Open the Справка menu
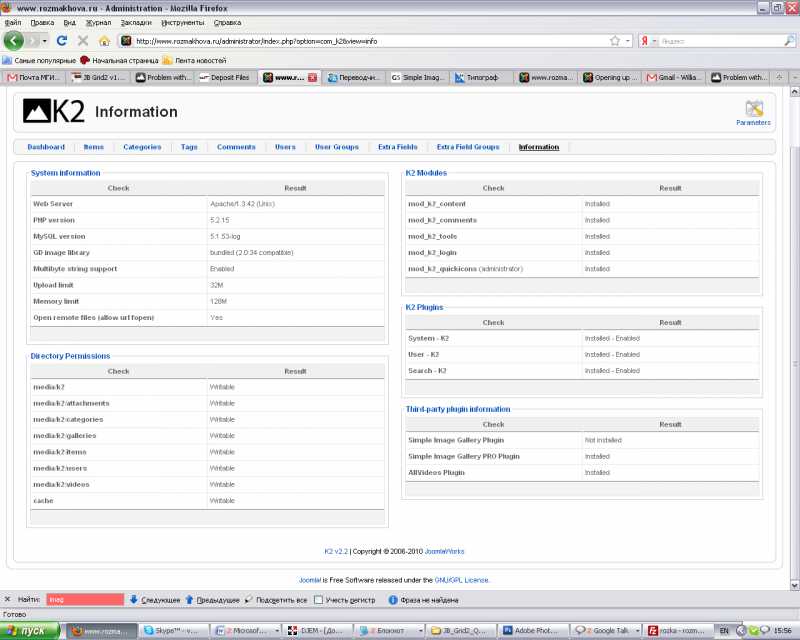 (x=228, y=22)
